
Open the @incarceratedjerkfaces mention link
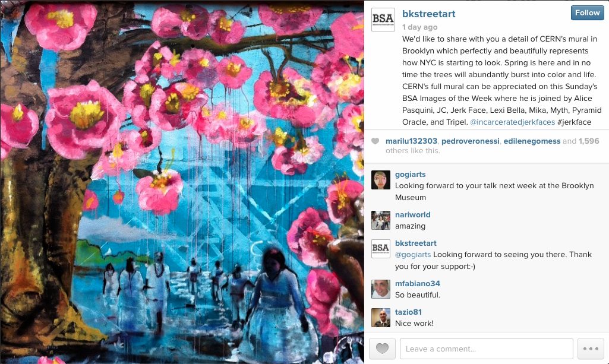(512, 122)
